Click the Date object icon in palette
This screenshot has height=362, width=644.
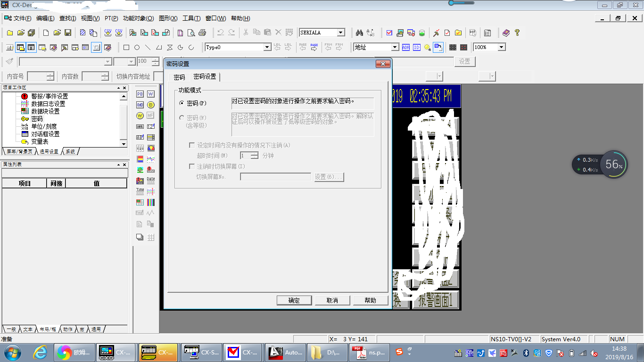click(x=151, y=181)
